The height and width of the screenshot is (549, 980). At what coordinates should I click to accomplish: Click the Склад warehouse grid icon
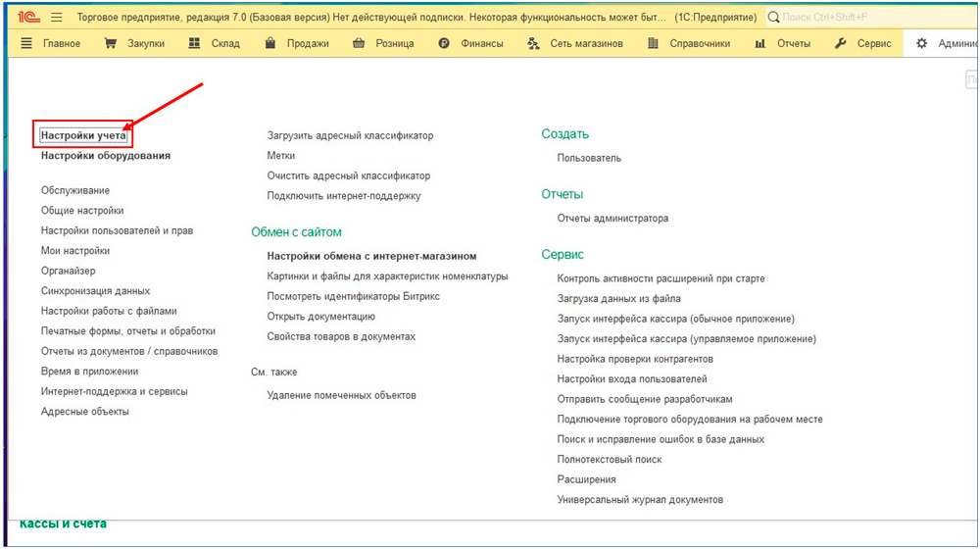(194, 43)
